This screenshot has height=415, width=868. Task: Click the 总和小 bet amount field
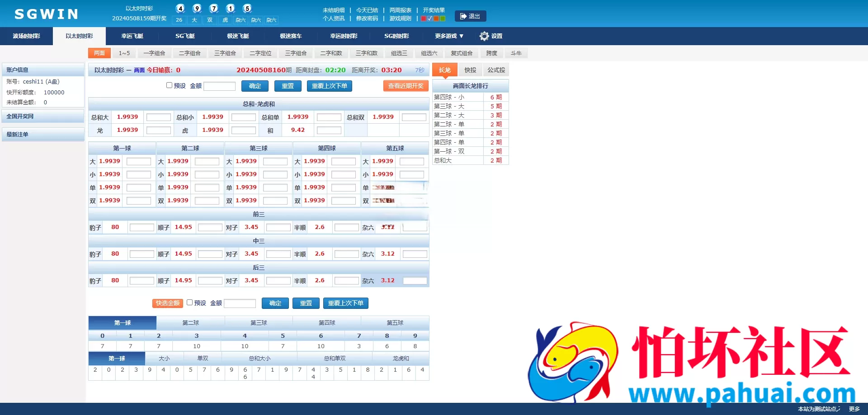pos(244,117)
